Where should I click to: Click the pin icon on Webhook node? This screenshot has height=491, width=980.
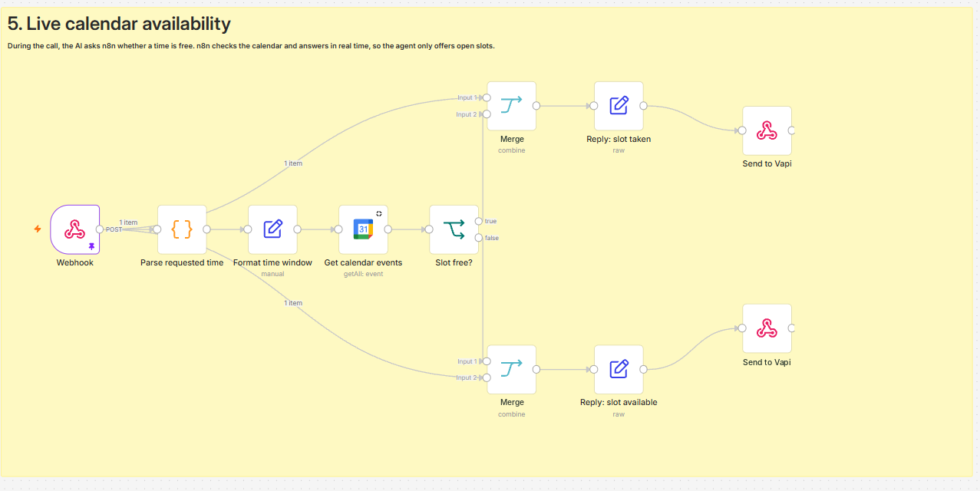(92, 246)
